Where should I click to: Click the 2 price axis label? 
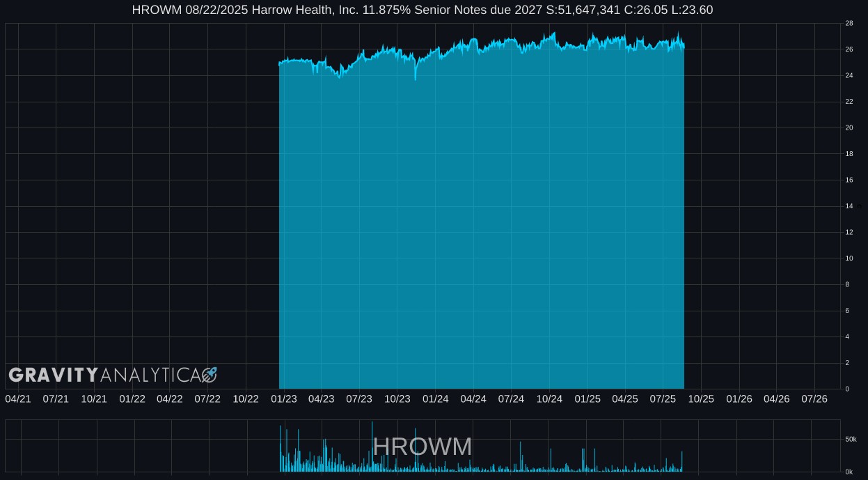847,363
